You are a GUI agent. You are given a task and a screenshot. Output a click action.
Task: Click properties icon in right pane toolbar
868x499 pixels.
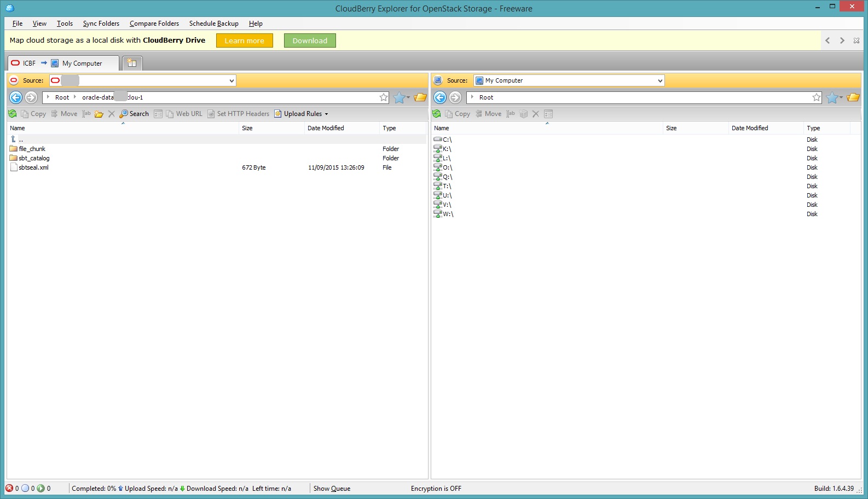tap(548, 114)
